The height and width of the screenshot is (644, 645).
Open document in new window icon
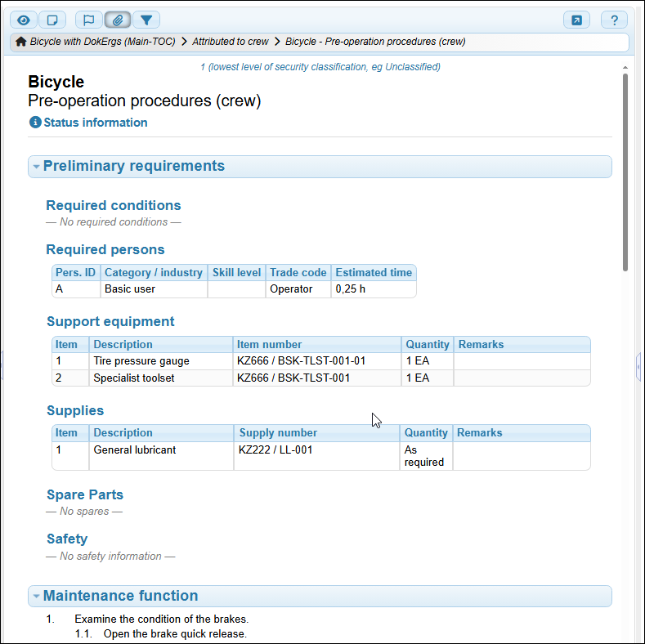tap(576, 20)
